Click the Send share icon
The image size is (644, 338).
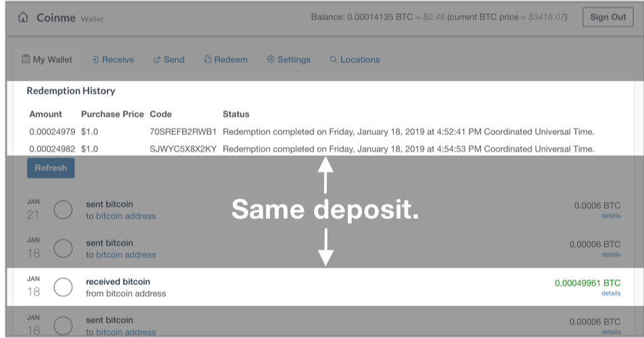tap(156, 60)
